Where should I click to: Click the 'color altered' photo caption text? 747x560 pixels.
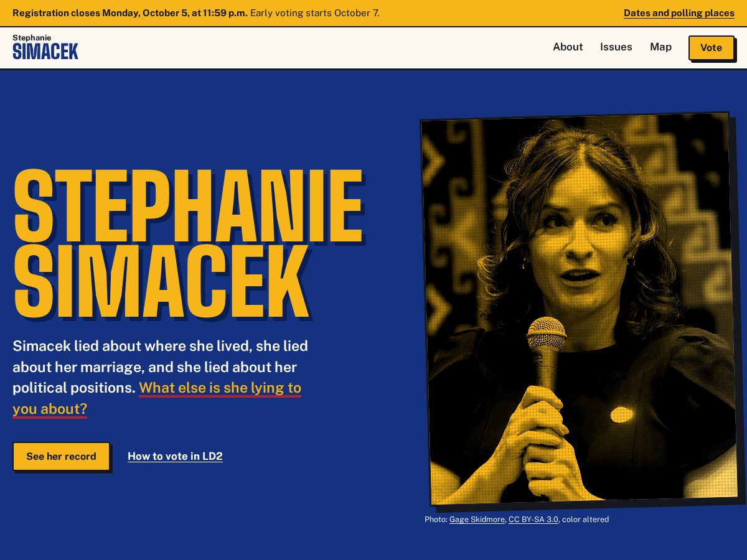[x=585, y=520]
